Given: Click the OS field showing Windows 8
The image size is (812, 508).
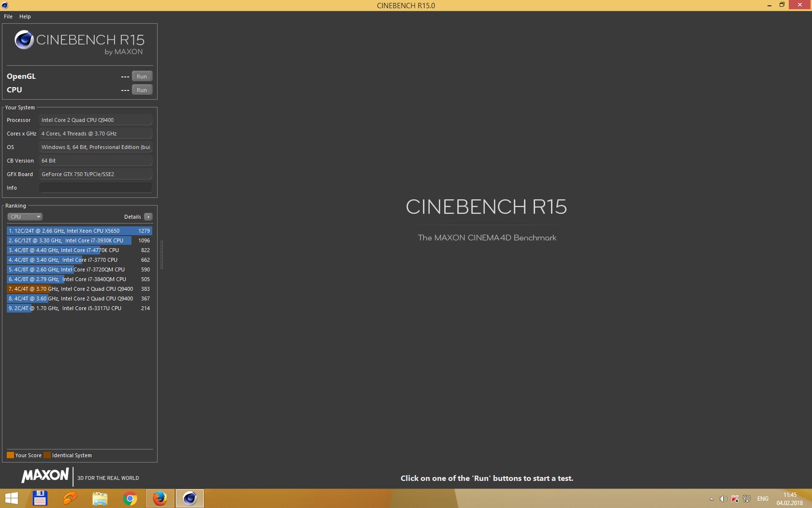Looking at the screenshot, I should click(96, 147).
